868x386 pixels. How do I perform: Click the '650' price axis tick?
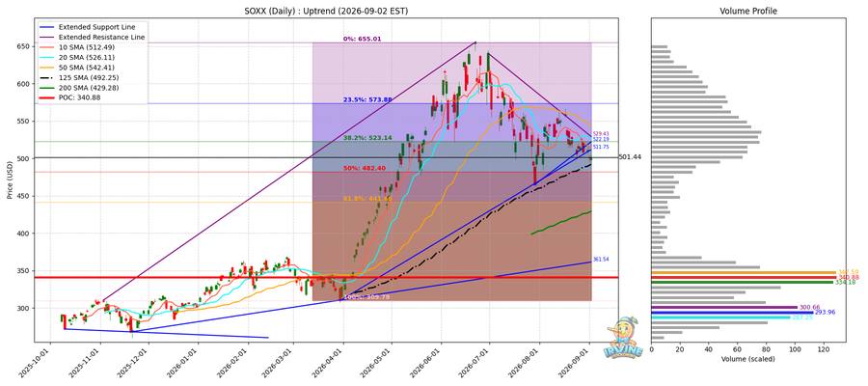24,46
